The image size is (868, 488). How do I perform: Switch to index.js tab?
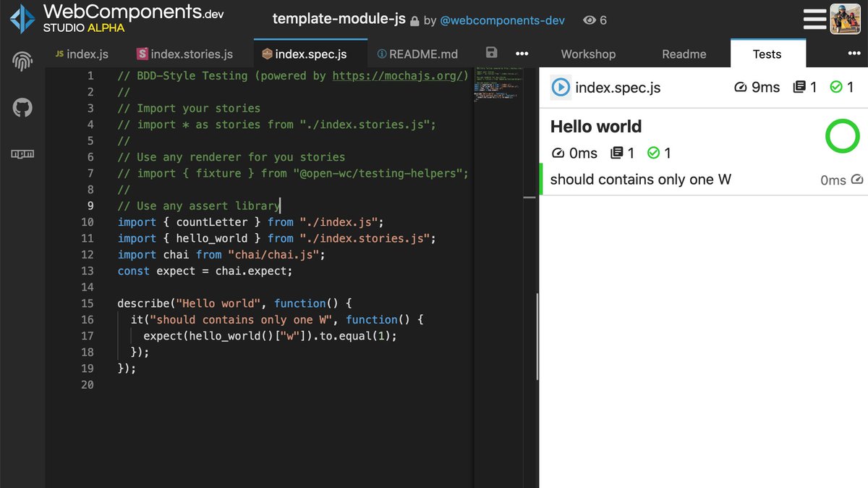pyautogui.click(x=82, y=54)
